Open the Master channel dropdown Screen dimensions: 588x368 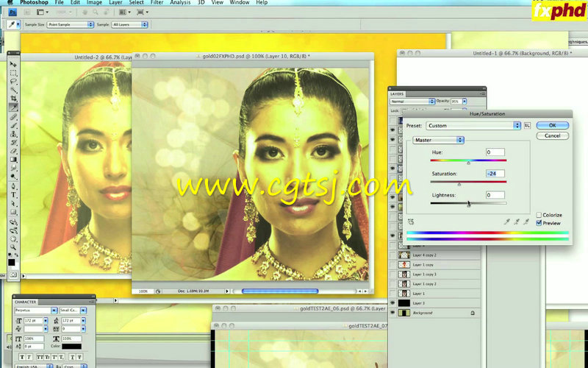pyautogui.click(x=438, y=140)
